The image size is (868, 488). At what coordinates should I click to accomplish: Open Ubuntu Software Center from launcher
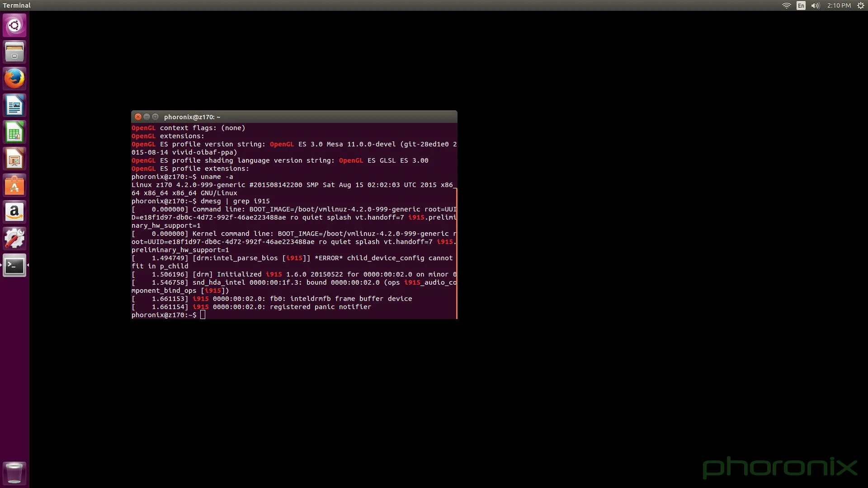point(14,186)
